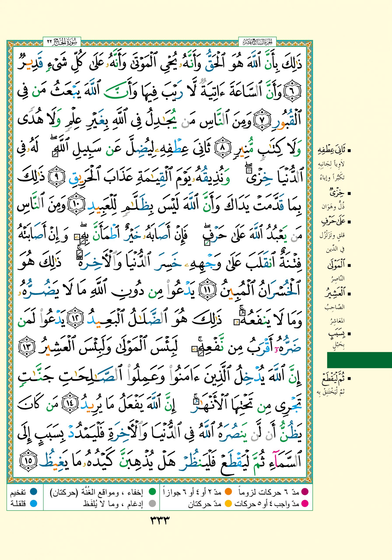The width and height of the screenshot is (392, 560).
Task: Select the light blue قلقلة legend dot
Action: pyautogui.click(x=33, y=503)
